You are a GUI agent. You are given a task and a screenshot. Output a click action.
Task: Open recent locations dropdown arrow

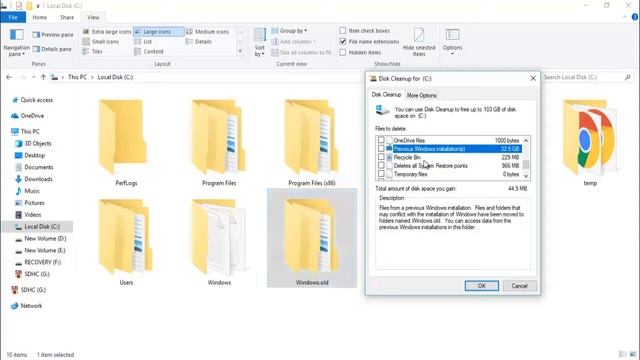tap(33, 77)
